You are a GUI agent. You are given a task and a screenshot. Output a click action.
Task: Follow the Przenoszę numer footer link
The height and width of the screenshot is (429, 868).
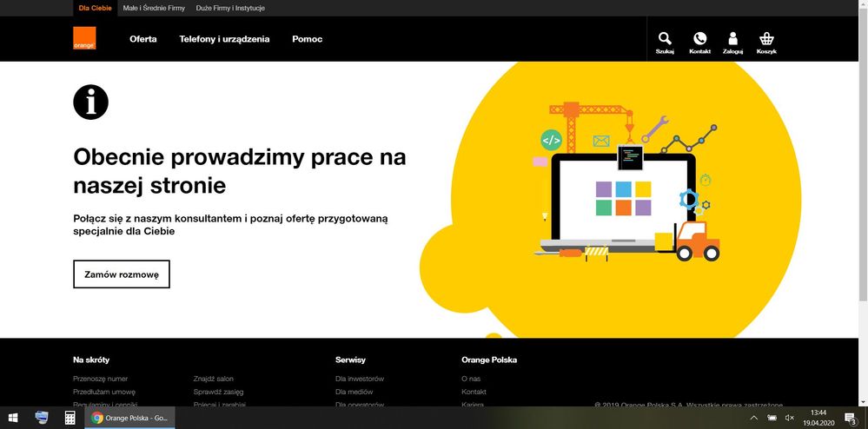(x=100, y=379)
